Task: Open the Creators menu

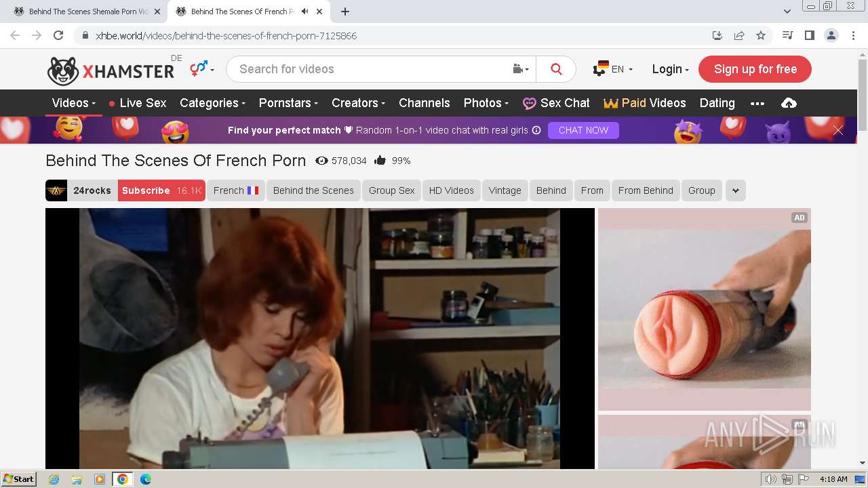Action: pyautogui.click(x=358, y=103)
